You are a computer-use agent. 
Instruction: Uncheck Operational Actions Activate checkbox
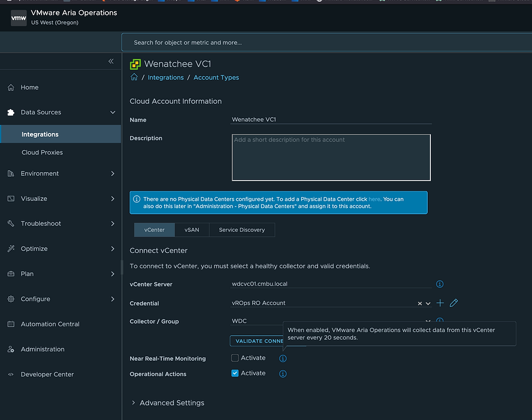[235, 373]
